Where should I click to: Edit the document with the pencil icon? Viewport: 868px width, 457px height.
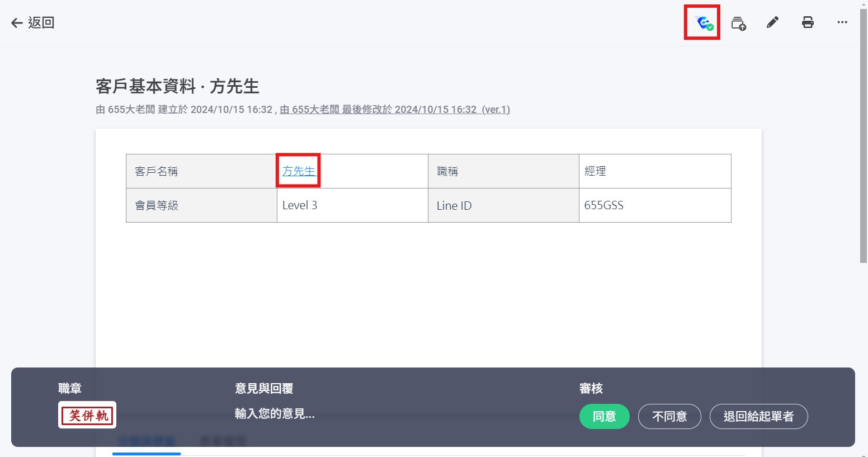[x=772, y=23]
